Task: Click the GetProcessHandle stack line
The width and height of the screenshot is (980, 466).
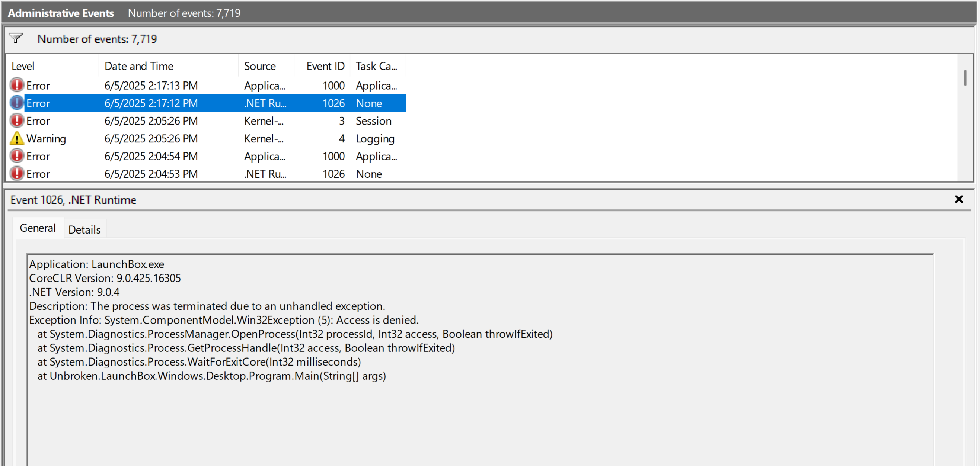Action: tap(246, 348)
